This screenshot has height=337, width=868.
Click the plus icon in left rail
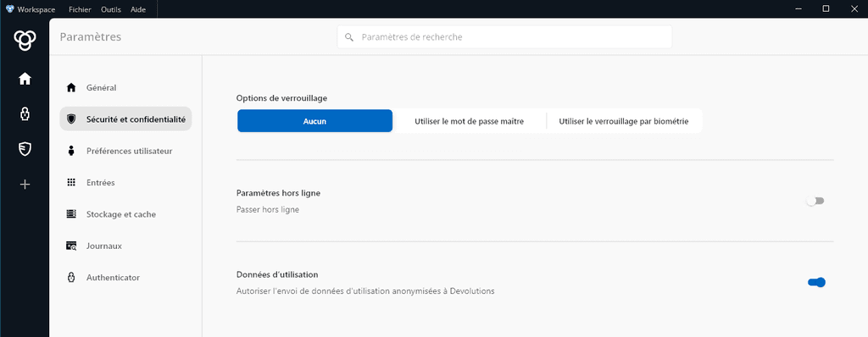point(25,185)
